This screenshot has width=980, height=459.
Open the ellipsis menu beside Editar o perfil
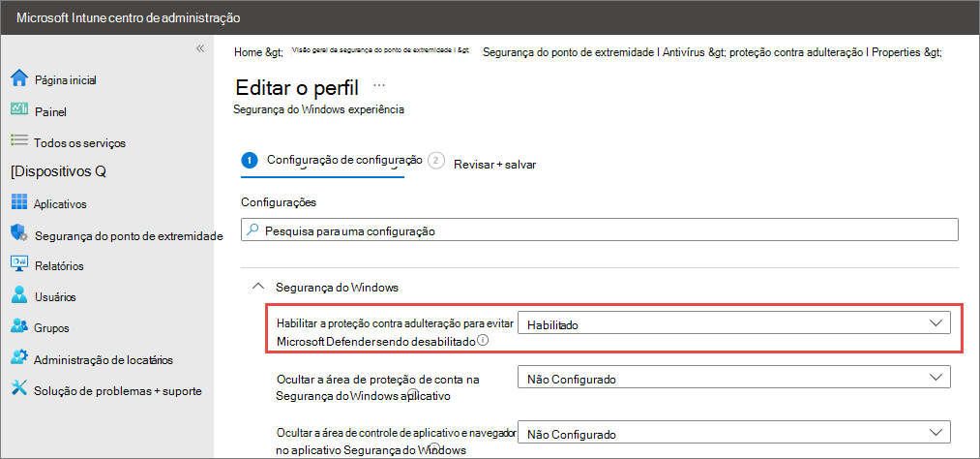[379, 84]
